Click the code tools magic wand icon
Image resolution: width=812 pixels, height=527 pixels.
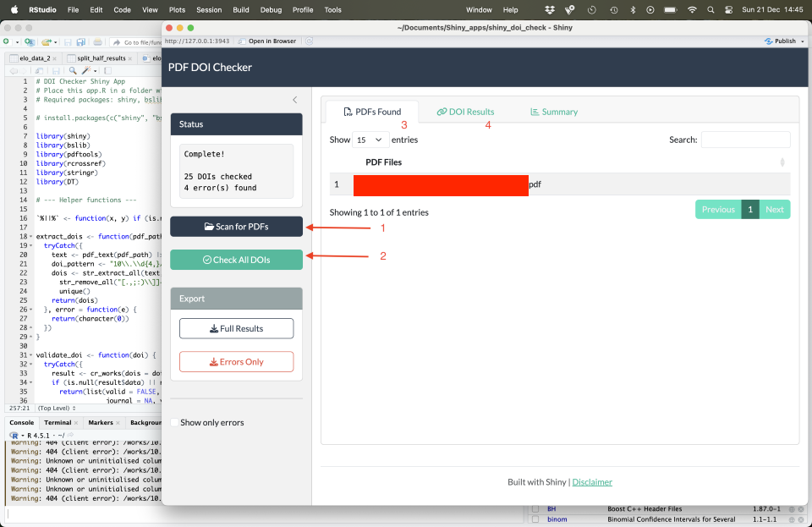(86, 70)
